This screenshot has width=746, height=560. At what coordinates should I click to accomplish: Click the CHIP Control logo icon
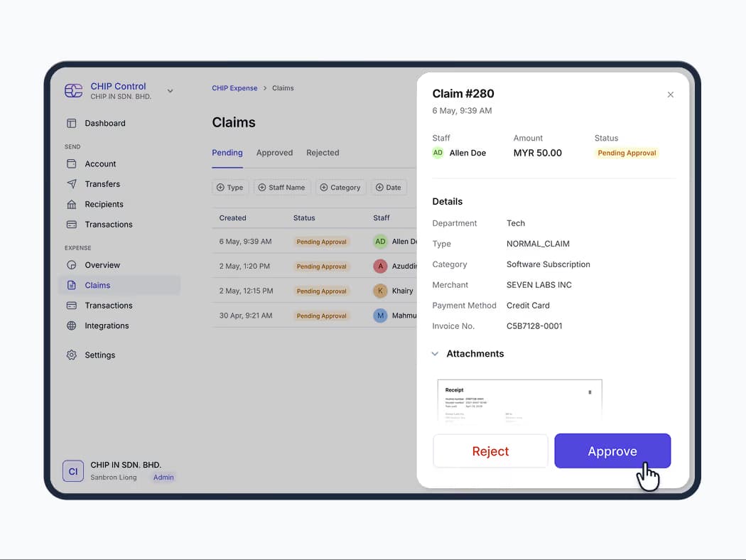click(x=74, y=90)
